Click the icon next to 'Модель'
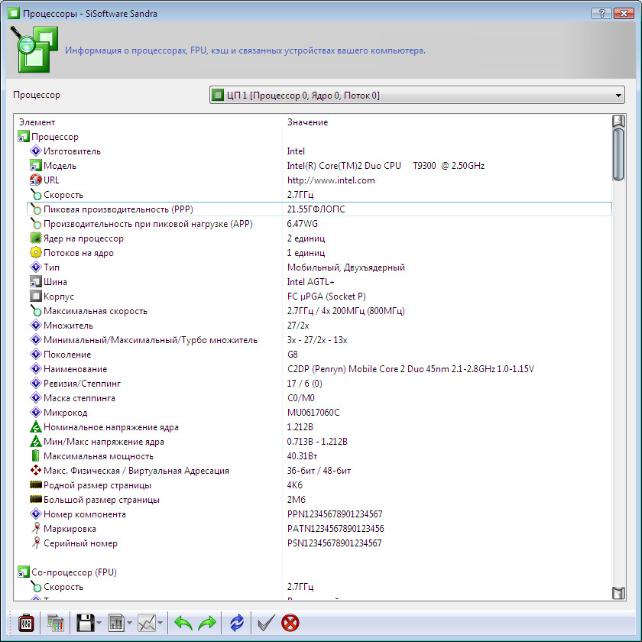This screenshot has height=642, width=642. [x=36, y=165]
